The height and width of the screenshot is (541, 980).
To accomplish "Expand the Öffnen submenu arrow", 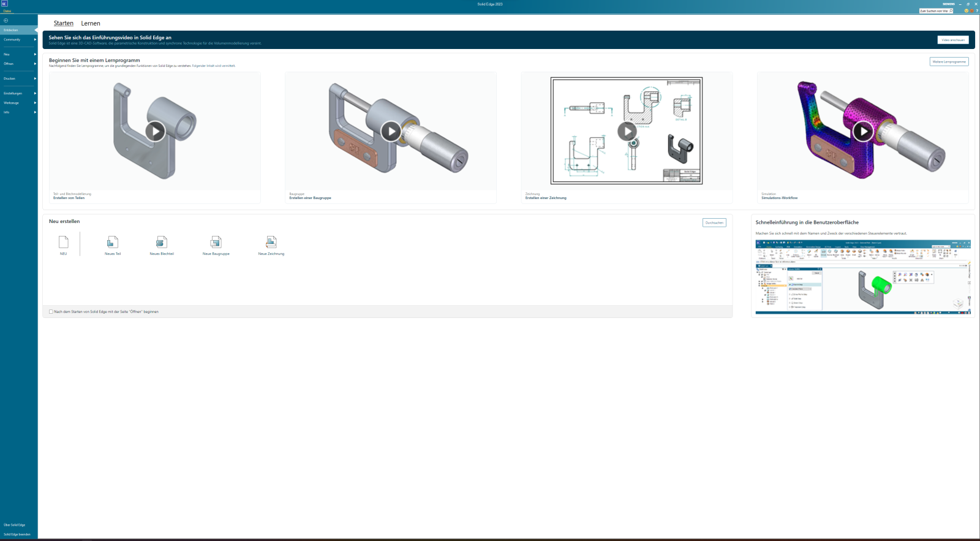I will [35, 64].
